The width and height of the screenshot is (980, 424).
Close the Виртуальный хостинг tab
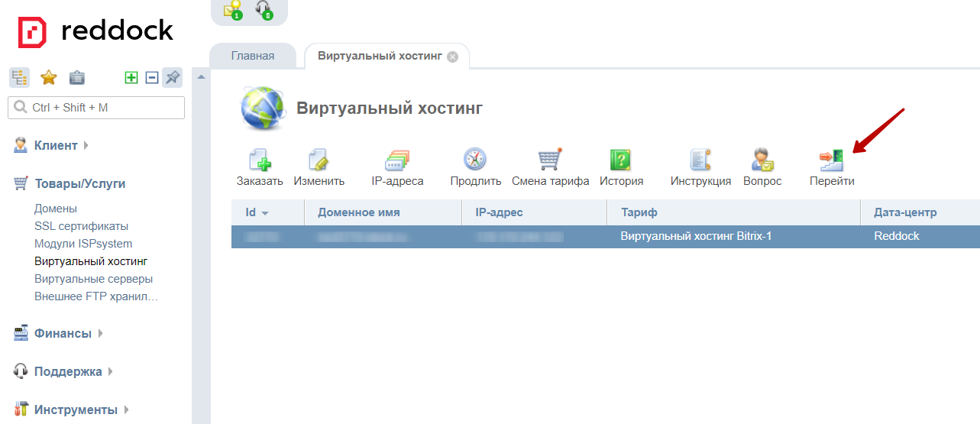click(453, 57)
